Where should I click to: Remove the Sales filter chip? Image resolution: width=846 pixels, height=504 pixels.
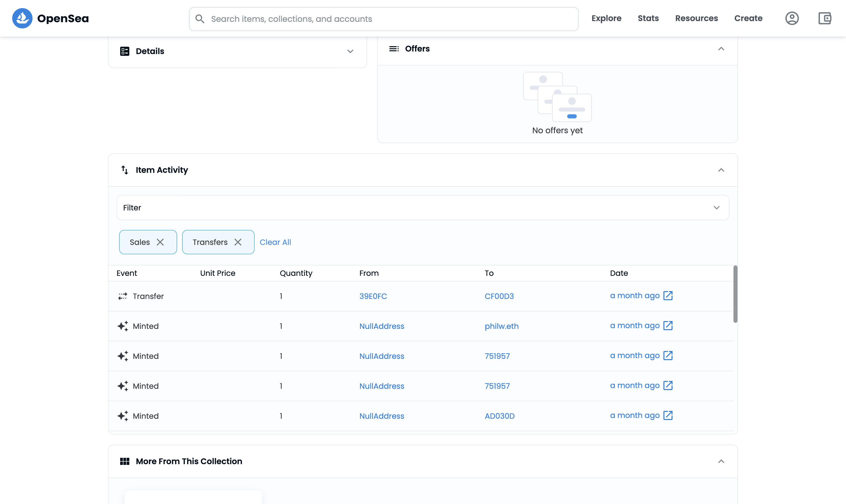coord(160,242)
